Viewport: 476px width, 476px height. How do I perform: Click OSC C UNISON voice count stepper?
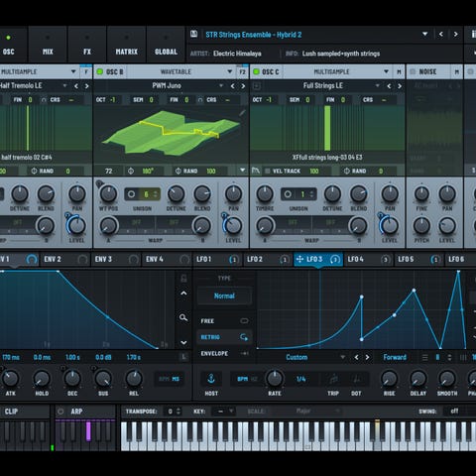(x=311, y=194)
